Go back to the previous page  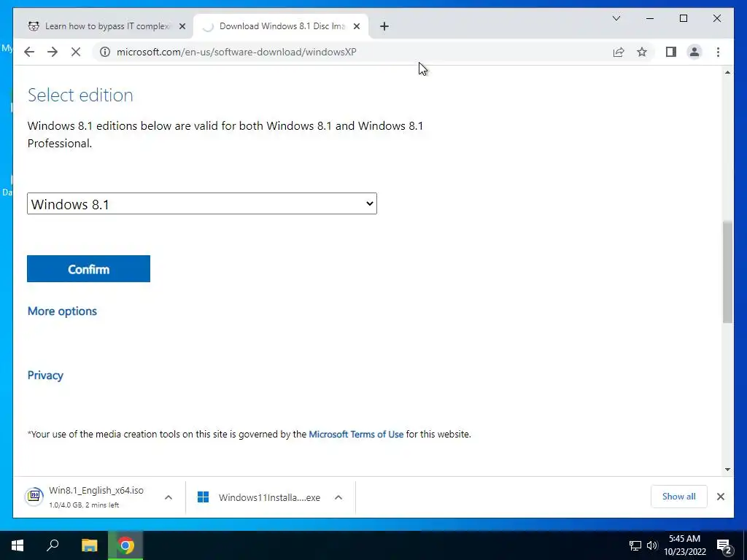pyautogui.click(x=29, y=52)
